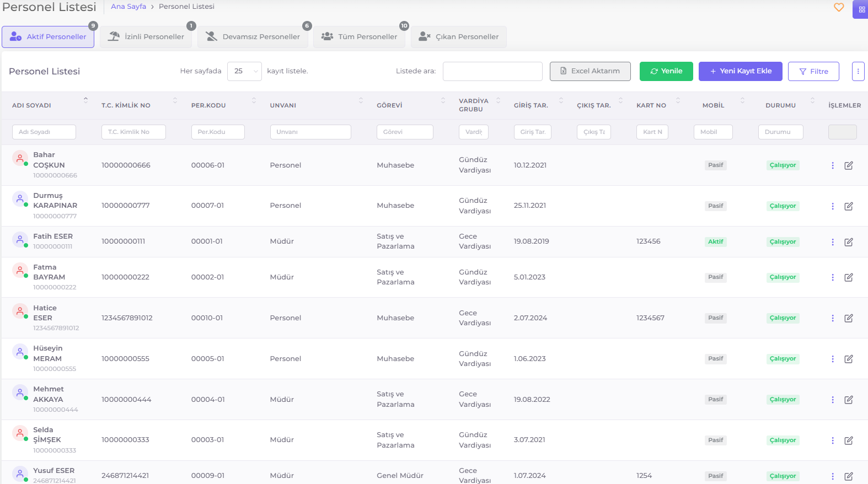Sort by KART NO column
The image size is (868, 484).
(678, 100)
